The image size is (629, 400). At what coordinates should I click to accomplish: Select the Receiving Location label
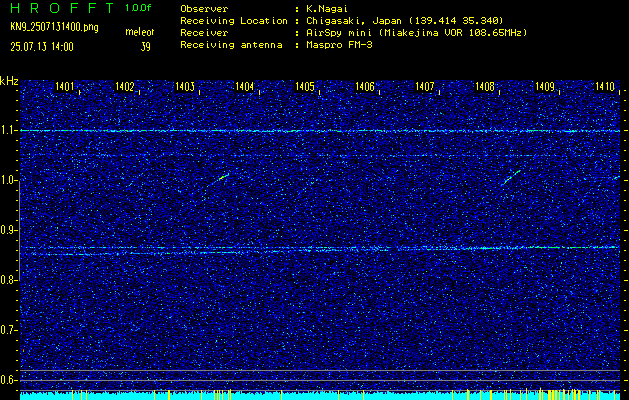click(x=234, y=20)
